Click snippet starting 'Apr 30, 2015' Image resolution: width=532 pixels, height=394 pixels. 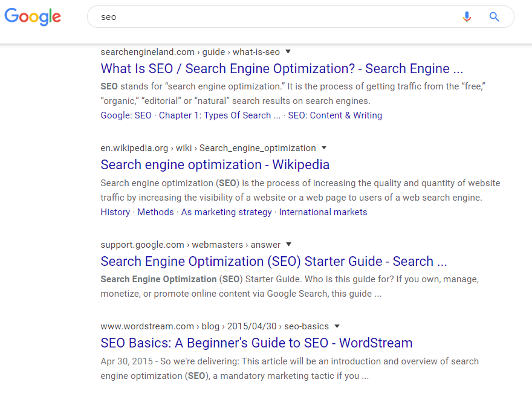(290, 369)
